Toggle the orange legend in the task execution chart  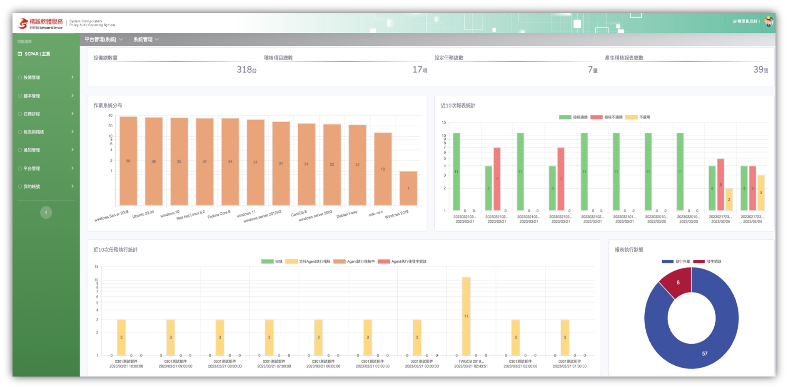click(355, 261)
